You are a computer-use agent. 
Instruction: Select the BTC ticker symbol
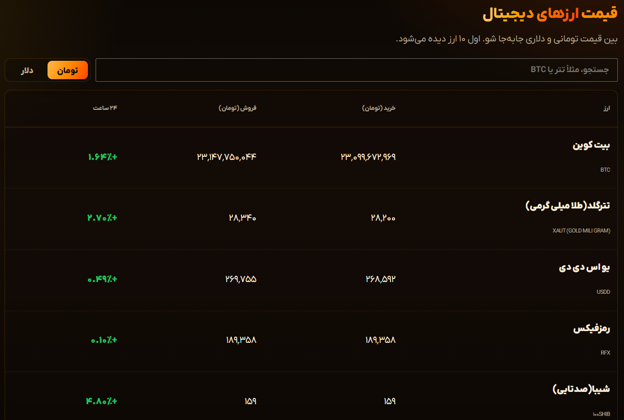click(x=605, y=170)
